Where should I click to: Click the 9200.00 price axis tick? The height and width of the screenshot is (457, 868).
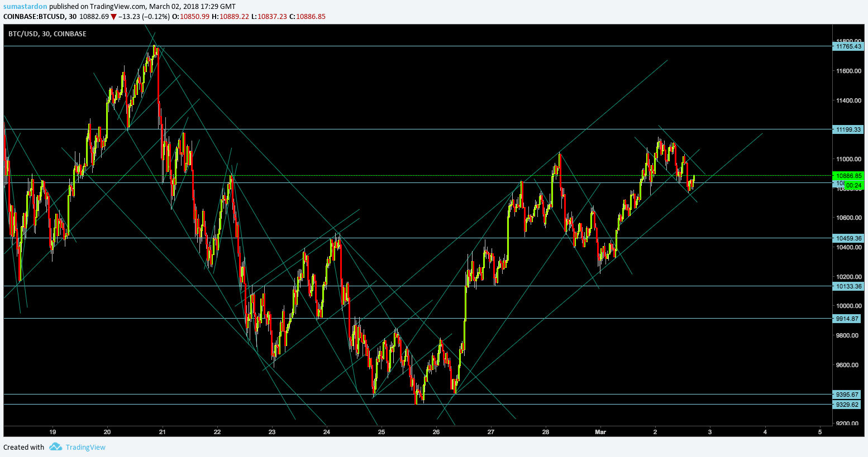pyautogui.click(x=848, y=424)
